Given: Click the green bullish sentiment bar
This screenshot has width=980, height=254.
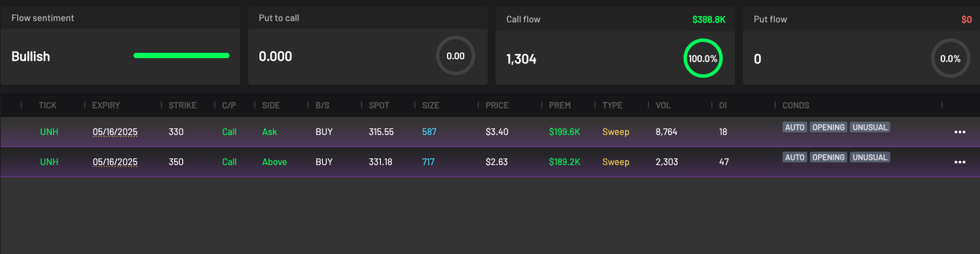Looking at the screenshot, I should click(x=181, y=55).
